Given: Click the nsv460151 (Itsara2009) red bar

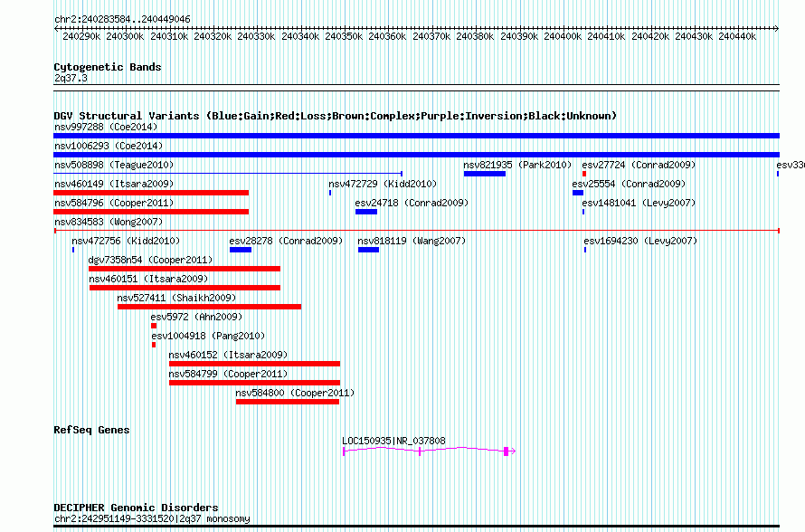Looking at the screenshot, I should coord(185,288).
